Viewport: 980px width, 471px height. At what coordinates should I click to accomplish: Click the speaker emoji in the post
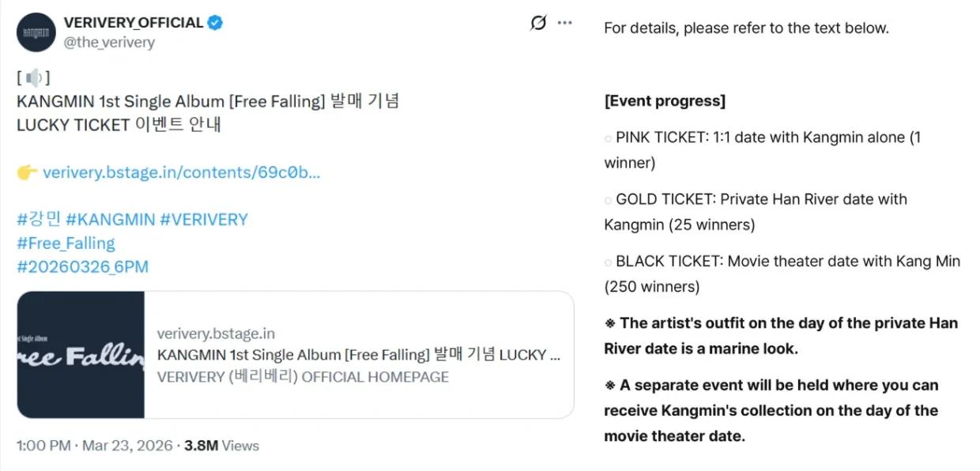[x=34, y=77]
